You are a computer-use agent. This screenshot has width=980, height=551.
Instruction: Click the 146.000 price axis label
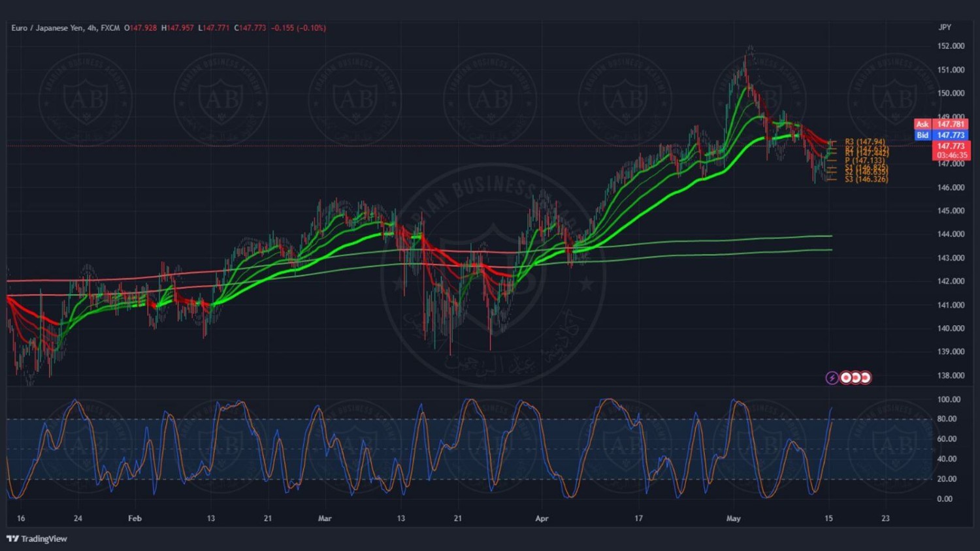pos(951,187)
